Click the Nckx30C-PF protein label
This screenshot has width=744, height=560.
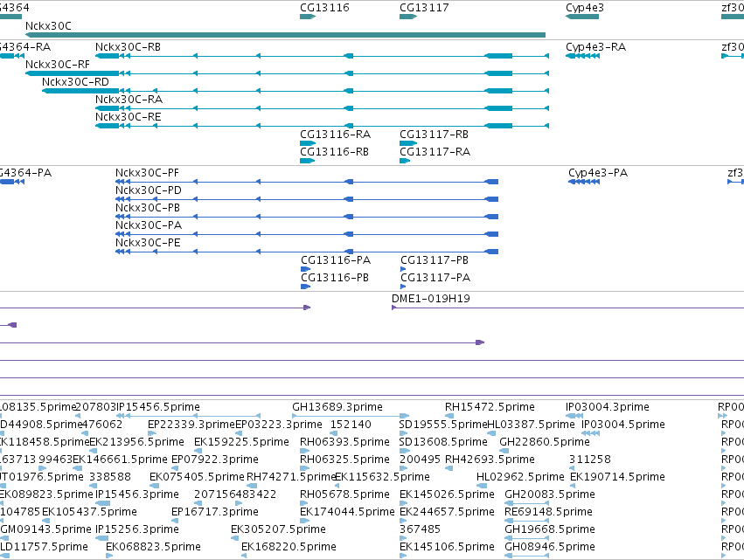147,173
